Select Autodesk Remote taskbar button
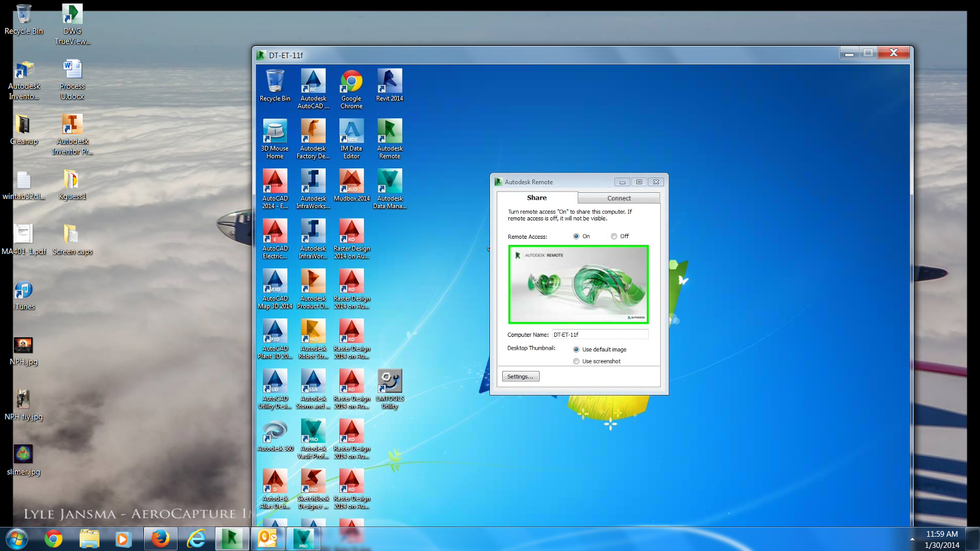980x551 pixels. click(x=232, y=539)
